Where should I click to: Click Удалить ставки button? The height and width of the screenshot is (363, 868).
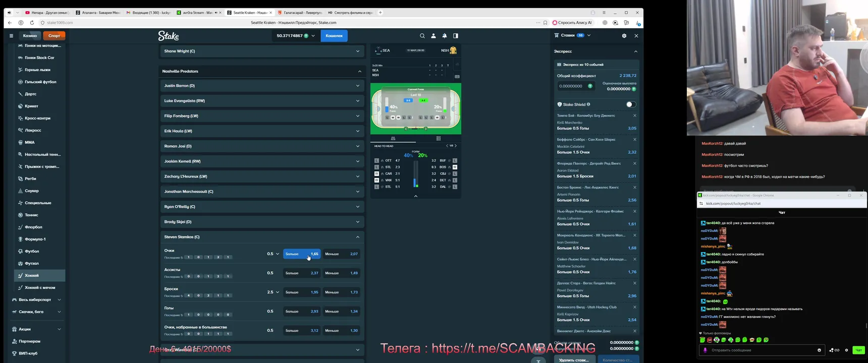point(574,359)
